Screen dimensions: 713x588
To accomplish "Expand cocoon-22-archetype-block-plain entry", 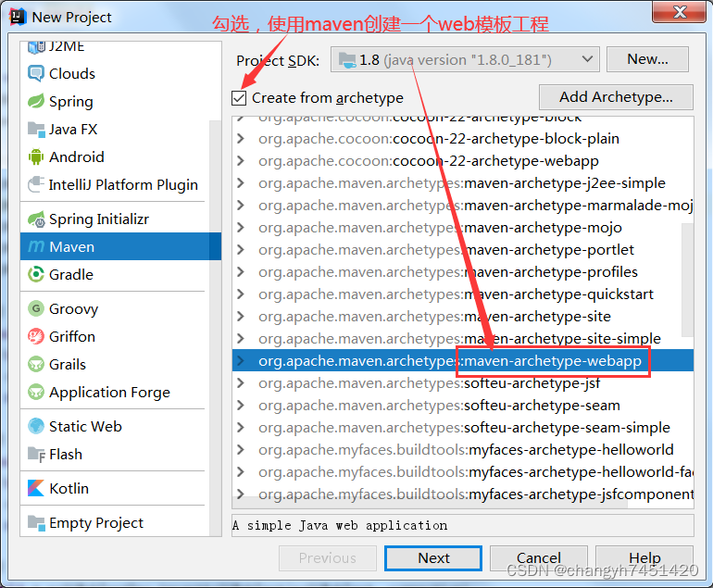I will click(x=241, y=138).
